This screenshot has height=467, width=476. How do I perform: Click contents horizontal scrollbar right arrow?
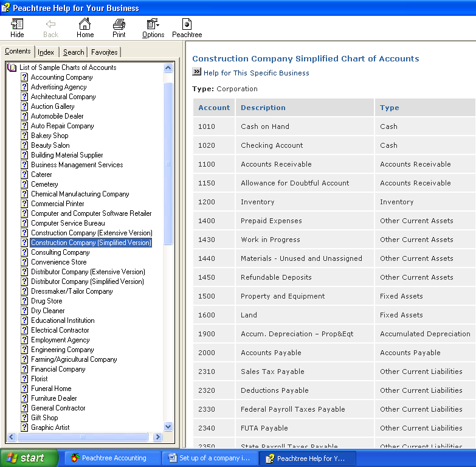click(157, 437)
